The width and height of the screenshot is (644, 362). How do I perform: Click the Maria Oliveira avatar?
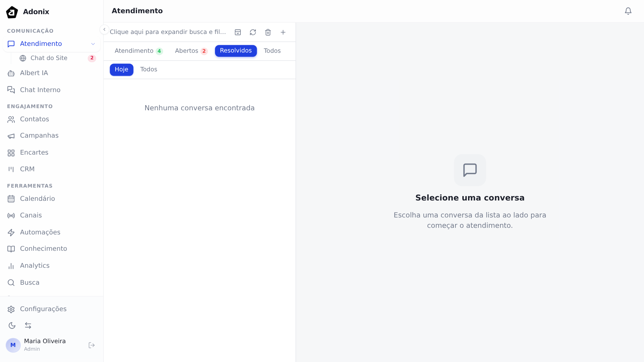click(13, 345)
